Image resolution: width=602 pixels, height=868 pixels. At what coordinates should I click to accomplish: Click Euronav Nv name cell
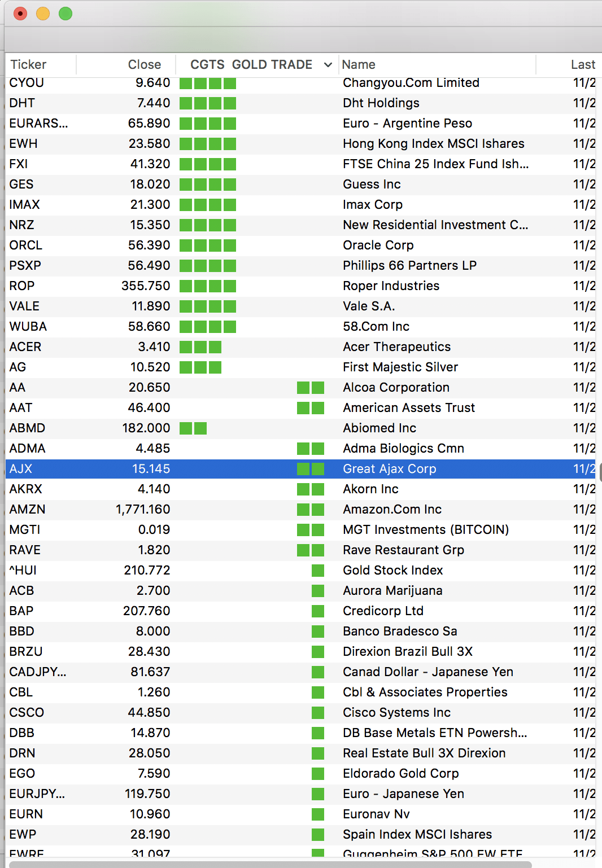pos(376,814)
